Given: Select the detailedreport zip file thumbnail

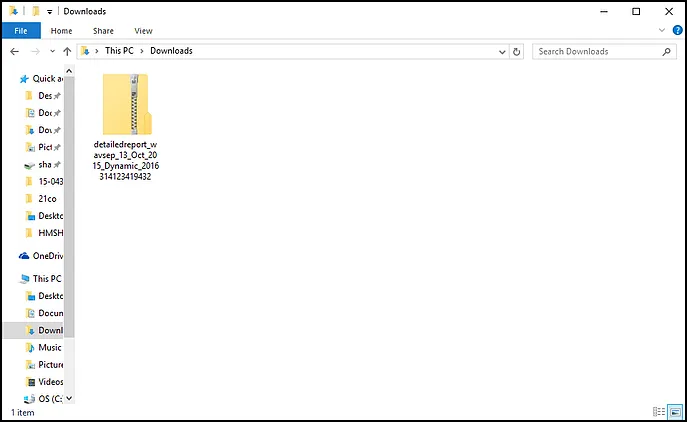Looking at the screenshot, I should coord(126,104).
